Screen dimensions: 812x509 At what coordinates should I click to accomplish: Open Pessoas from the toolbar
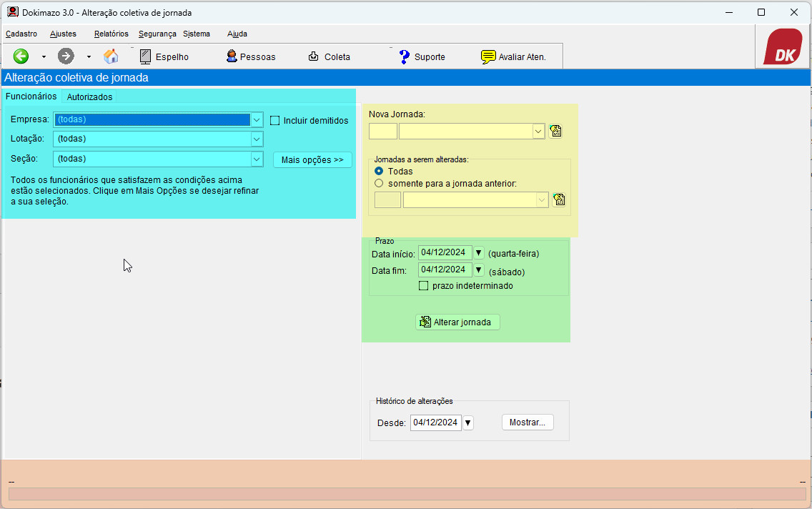[250, 56]
